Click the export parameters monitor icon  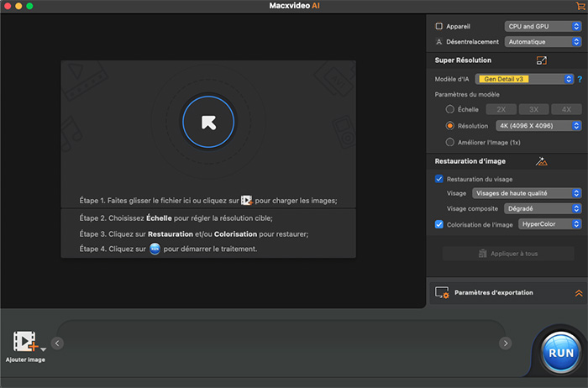[442, 292]
